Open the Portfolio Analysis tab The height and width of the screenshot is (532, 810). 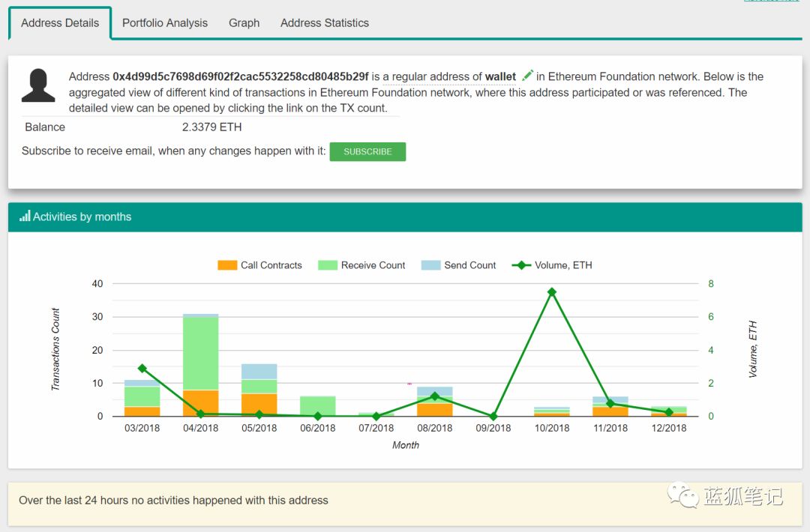point(165,22)
